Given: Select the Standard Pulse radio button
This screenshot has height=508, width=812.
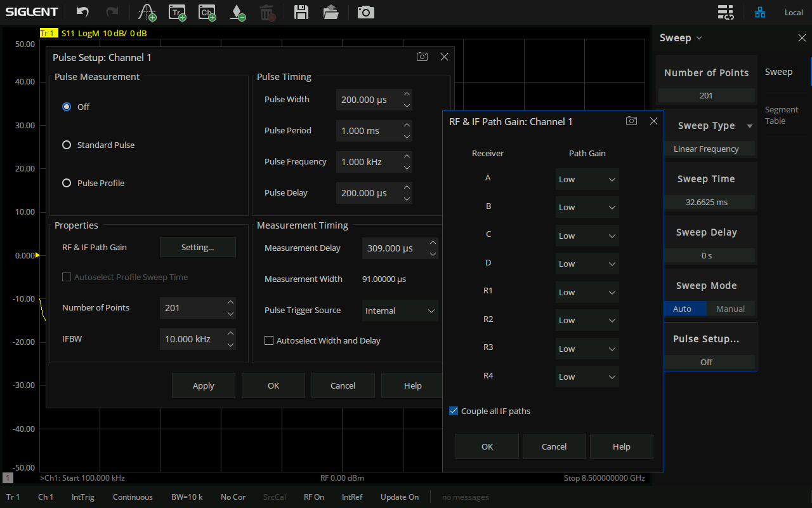Looking at the screenshot, I should click(x=67, y=145).
